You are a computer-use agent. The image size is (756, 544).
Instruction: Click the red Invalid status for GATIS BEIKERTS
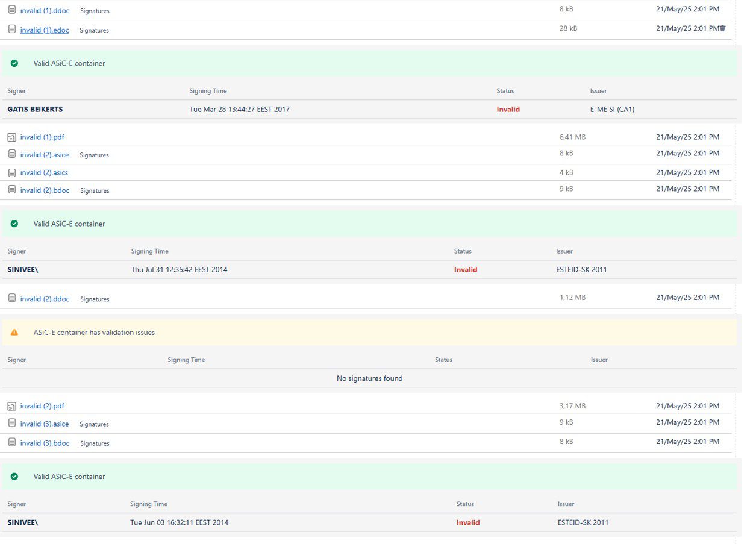tap(508, 110)
